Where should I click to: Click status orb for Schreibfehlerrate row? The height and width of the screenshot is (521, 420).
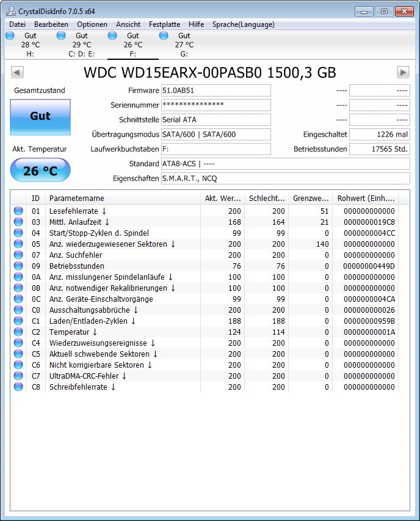click(18, 387)
